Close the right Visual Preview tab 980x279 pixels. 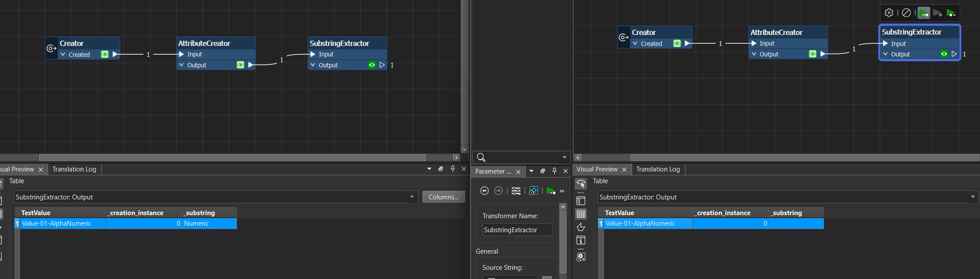pos(624,170)
